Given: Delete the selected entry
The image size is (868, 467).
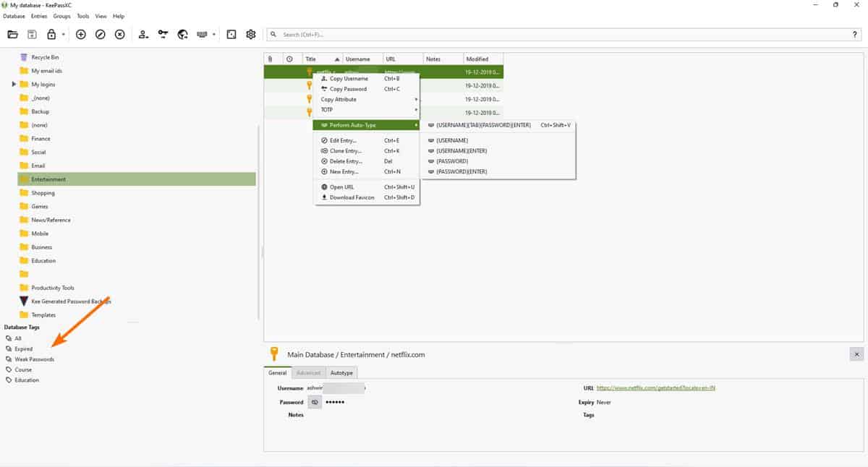Looking at the screenshot, I should tap(119, 34).
